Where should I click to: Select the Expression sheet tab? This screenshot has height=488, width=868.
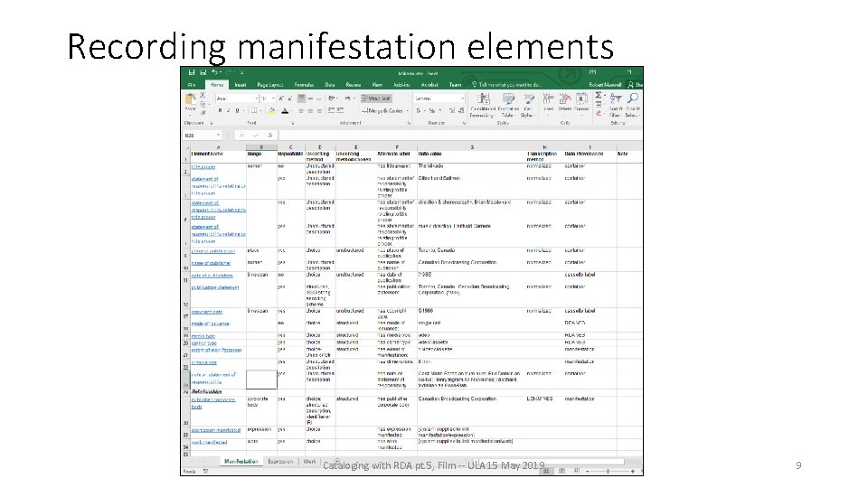pos(280,462)
